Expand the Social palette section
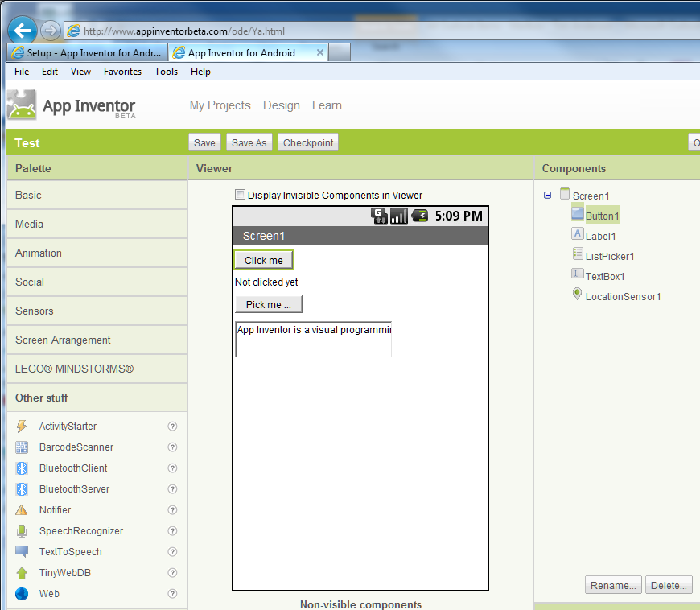This screenshot has height=610, width=700. tap(97, 282)
